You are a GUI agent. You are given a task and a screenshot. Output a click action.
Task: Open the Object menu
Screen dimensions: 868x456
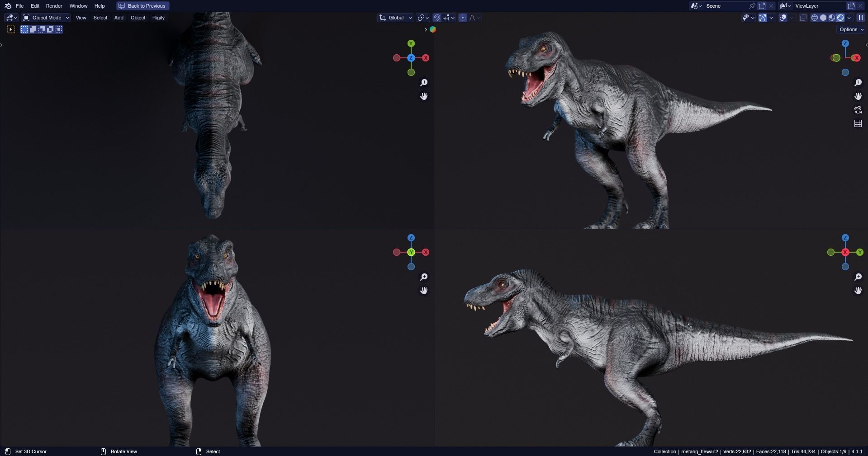click(138, 18)
